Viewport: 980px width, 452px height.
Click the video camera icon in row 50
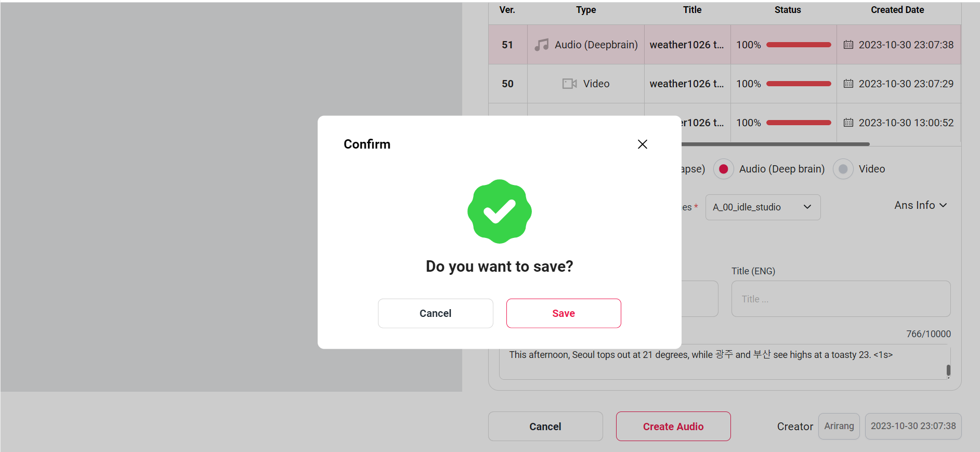point(569,84)
